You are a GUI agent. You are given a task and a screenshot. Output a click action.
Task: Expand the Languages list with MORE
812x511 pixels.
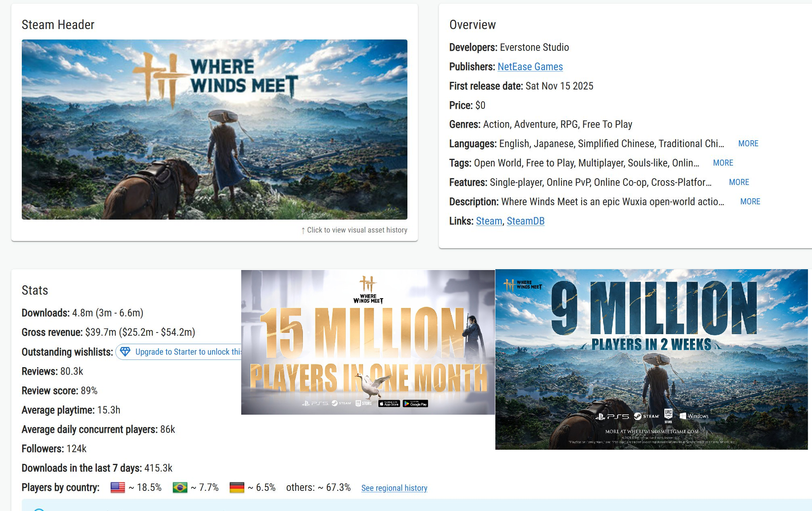pos(748,143)
